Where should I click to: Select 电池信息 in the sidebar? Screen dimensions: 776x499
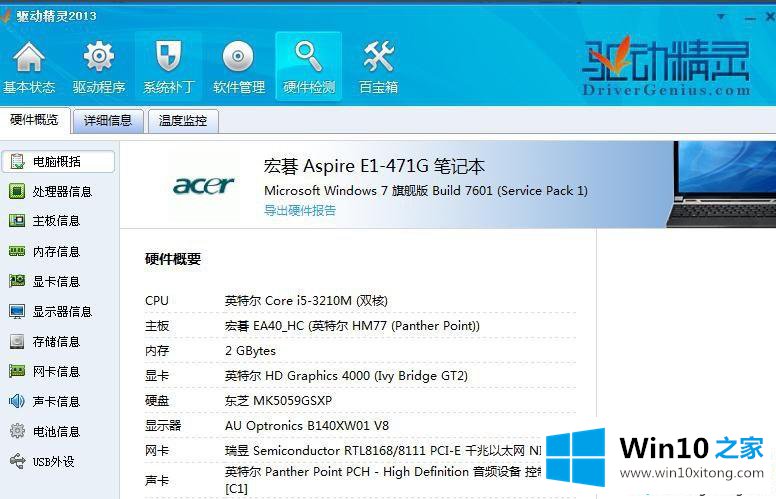click(58, 431)
